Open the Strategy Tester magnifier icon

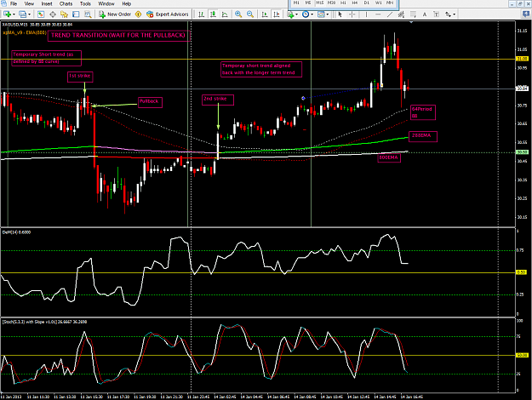click(x=88, y=14)
